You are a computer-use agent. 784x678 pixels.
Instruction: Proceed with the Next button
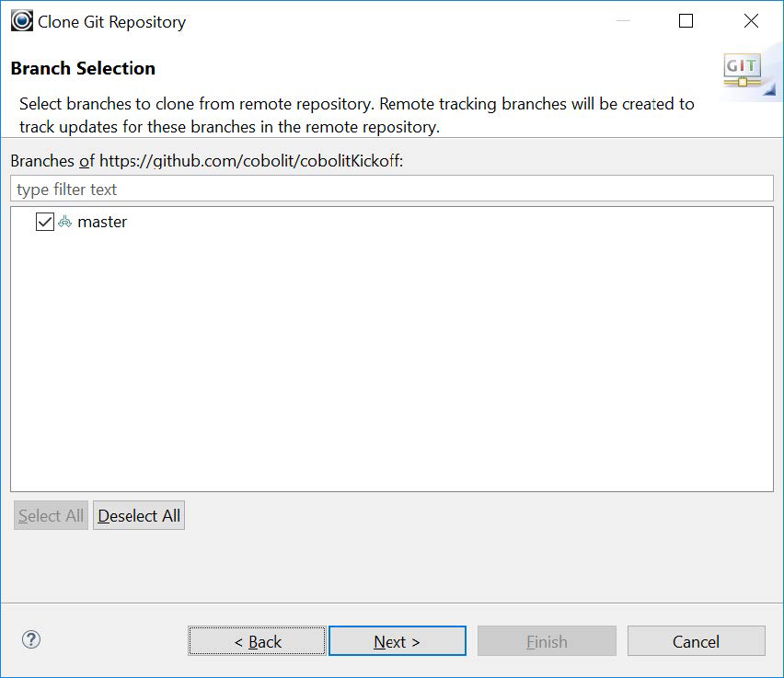(397, 641)
